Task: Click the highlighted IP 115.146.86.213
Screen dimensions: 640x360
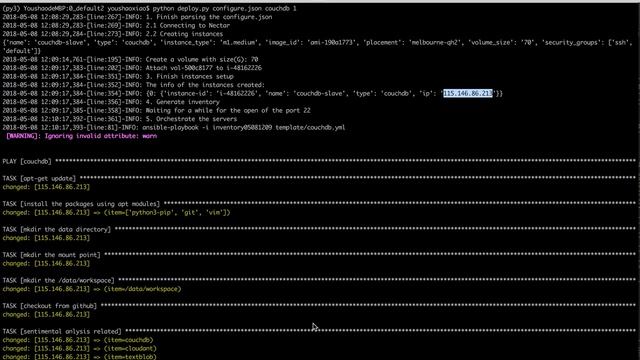Action: point(468,93)
